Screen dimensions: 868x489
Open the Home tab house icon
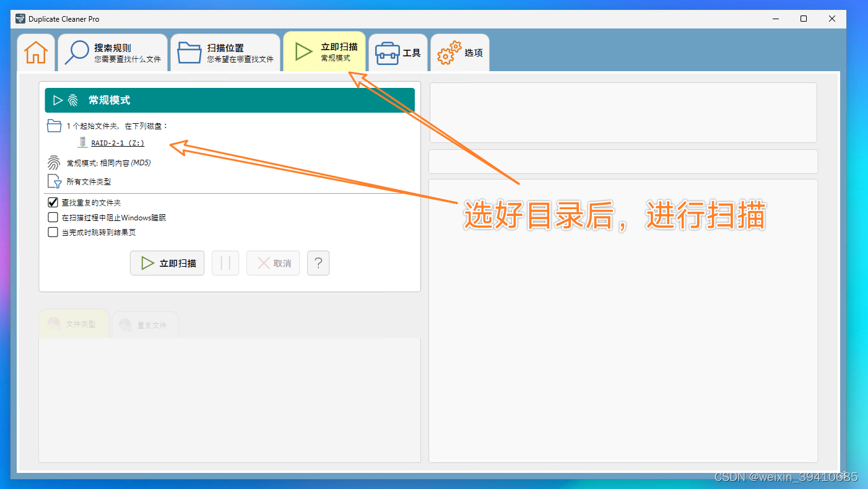(36, 53)
